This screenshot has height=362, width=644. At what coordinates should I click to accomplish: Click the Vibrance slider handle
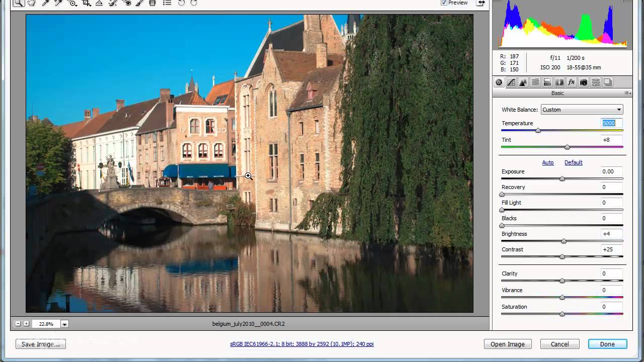[x=562, y=298]
